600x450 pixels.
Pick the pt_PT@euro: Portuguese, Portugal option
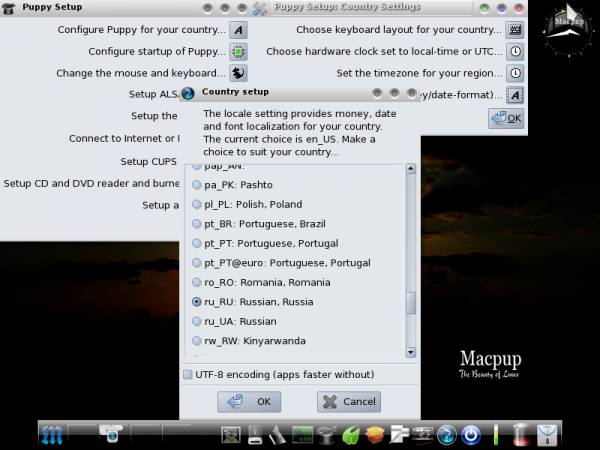pyautogui.click(x=196, y=263)
